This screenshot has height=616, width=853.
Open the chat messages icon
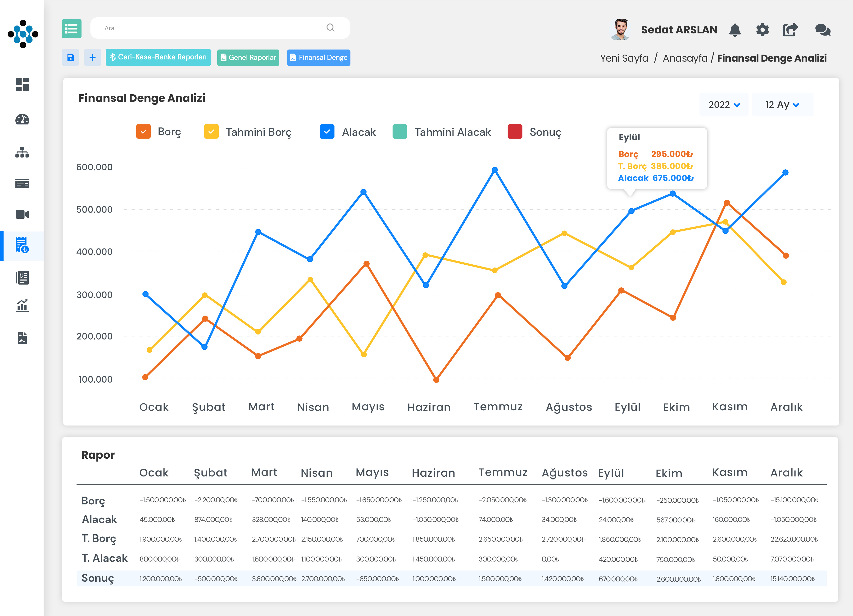(822, 30)
